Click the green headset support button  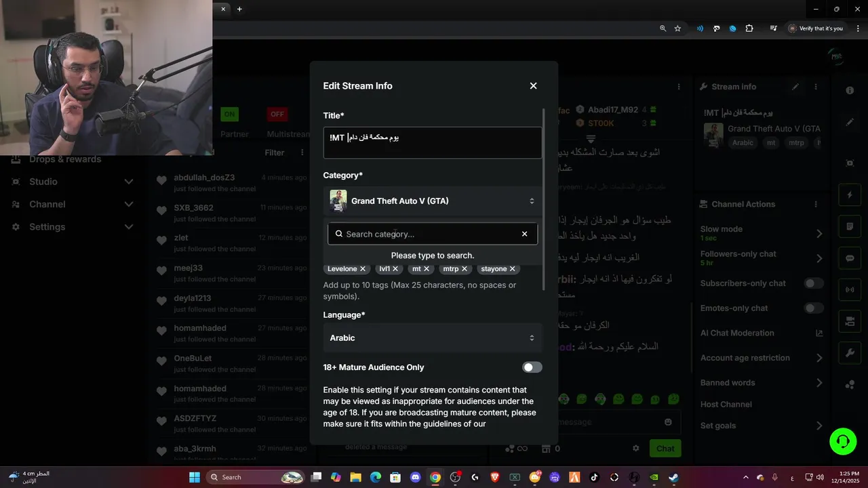click(x=843, y=442)
